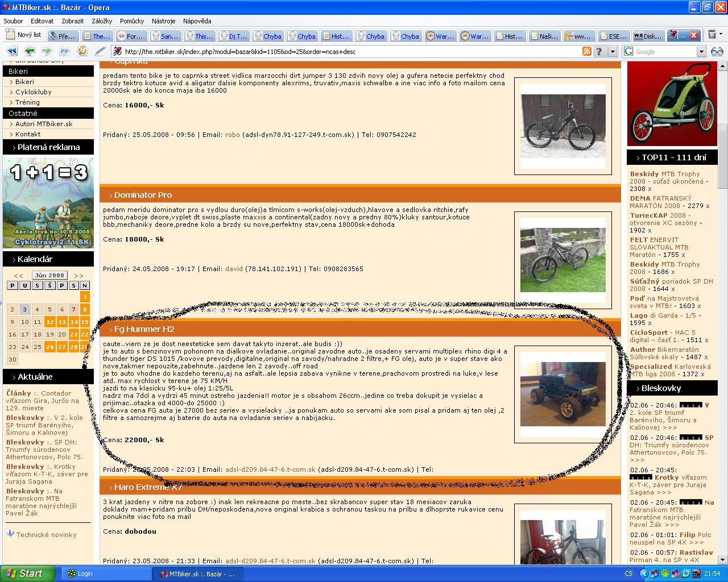
Task: Expand the Google search engine dropdown
Action: pyautogui.click(x=701, y=52)
